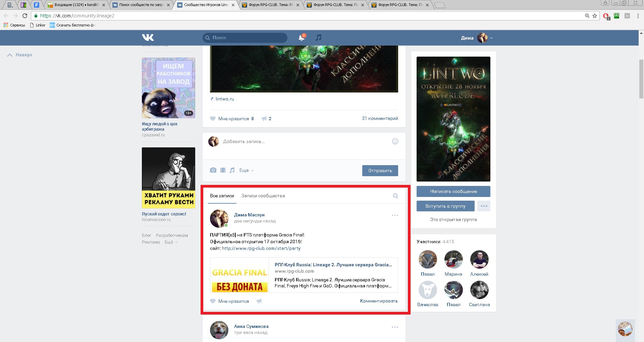Image resolution: width=644 pixels, height=342 pixels.
Task: Click Написать сообщение button
Action: click(x=453, y=191)
